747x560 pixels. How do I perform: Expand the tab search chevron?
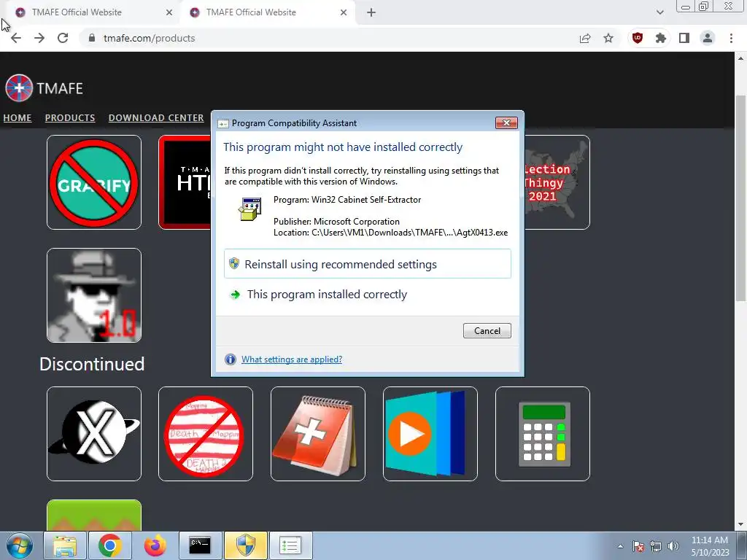659,12
